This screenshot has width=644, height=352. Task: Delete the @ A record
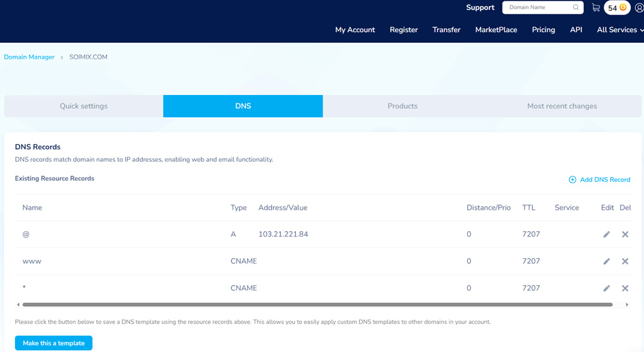click(x=625, y=234)
